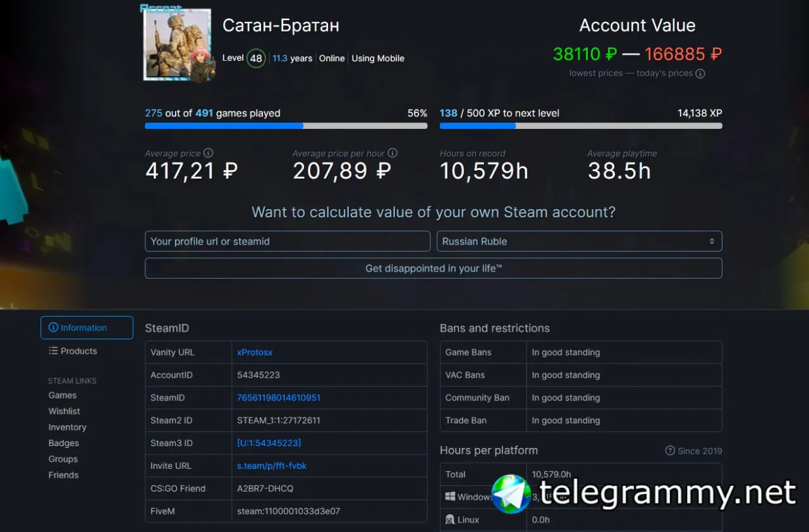
Task: Open the 76561198014610951 SteamID link
Action: coord(279,398)
